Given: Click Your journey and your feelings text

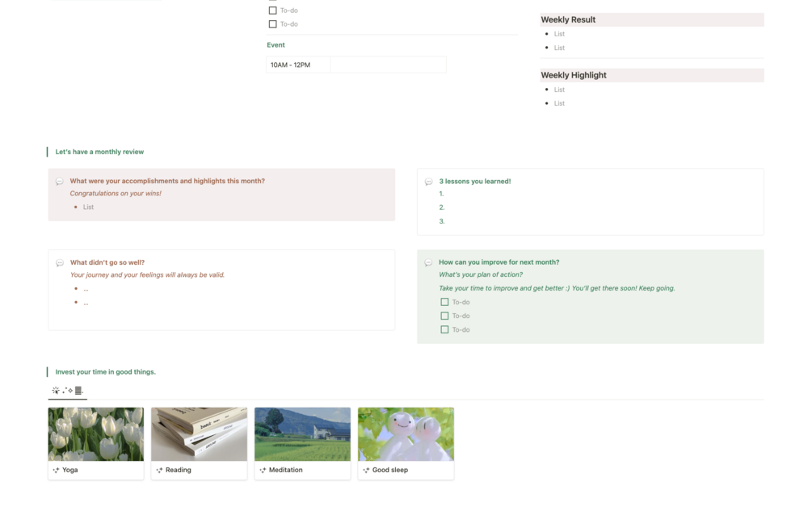Looking at the screenshot, I should point(148,275).
